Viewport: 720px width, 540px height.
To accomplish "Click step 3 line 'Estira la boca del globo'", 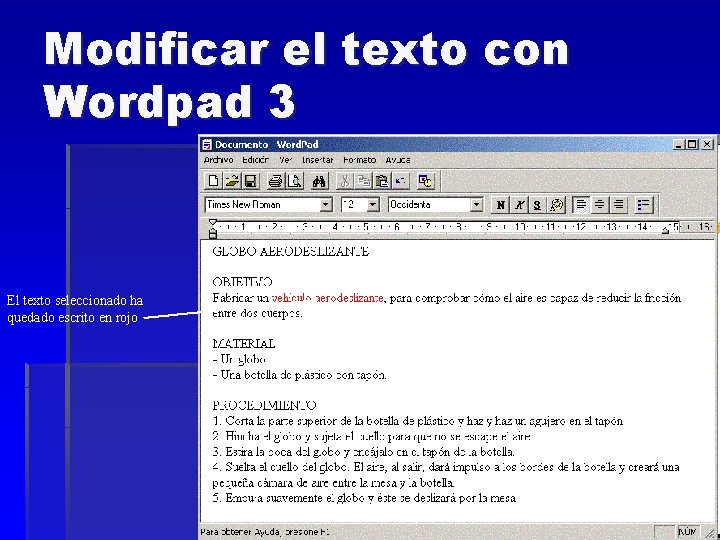I will click(x=363, y=452).
